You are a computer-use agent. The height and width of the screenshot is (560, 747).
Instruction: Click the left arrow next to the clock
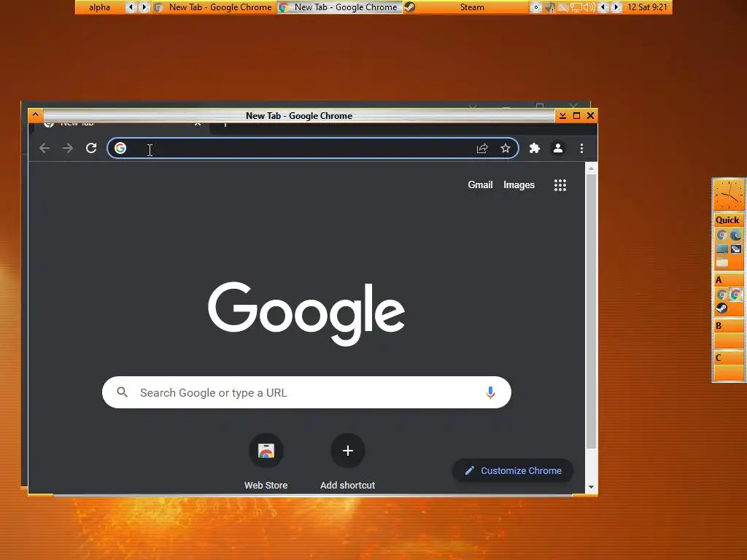click(x=603, y=7)
